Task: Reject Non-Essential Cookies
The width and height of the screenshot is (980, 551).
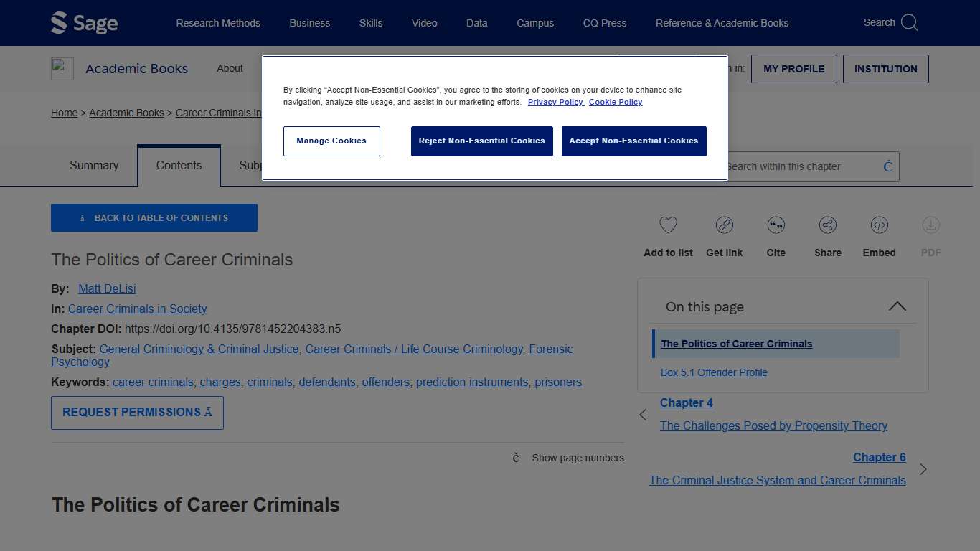Action: (x=481, y=141)
